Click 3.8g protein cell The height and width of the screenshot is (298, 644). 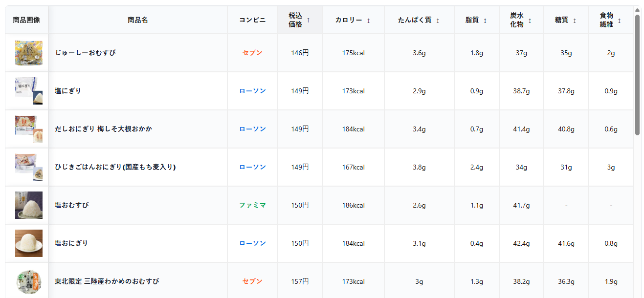[419, 167]
